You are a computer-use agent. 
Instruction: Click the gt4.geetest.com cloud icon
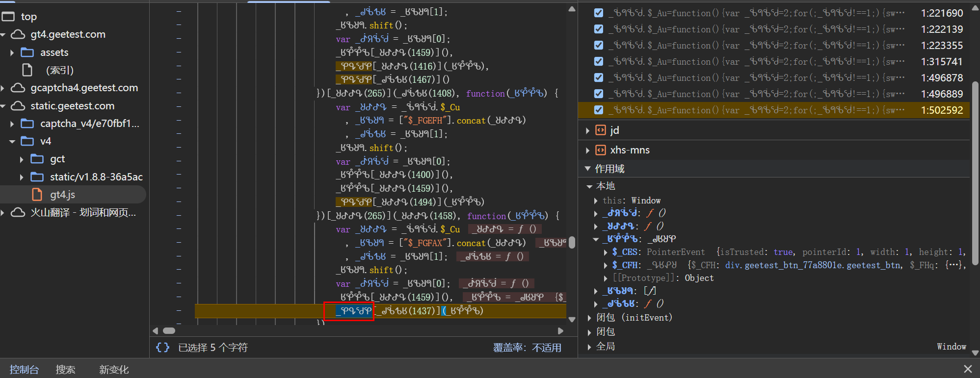(x=18, y=34)
